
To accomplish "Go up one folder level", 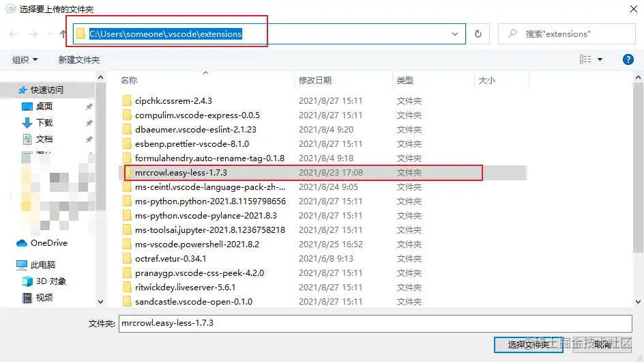I will pyautogui.click(x=63, y=34).
